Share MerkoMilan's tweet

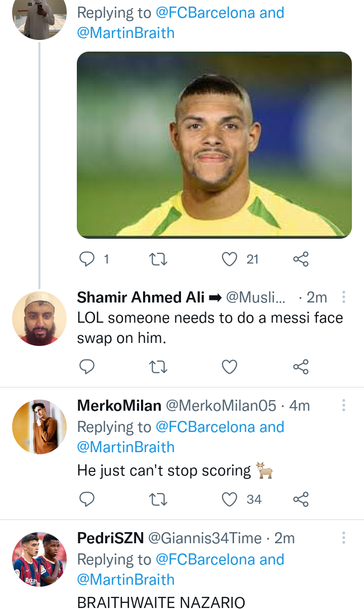click(x=301, y=500)
